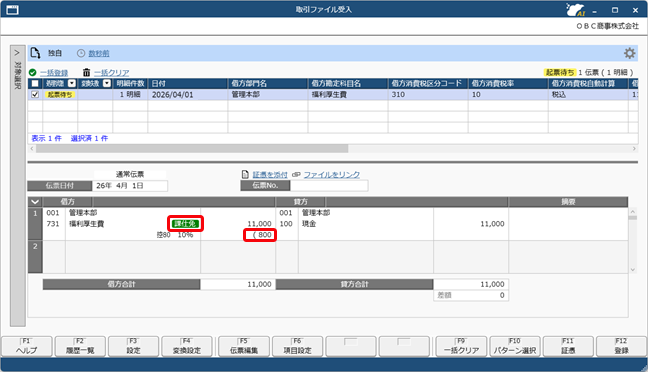Screen dimensions: 648x372
Task: Click the green 課仕免 badge
Action: pyautogui.click(x=186, y=224)
